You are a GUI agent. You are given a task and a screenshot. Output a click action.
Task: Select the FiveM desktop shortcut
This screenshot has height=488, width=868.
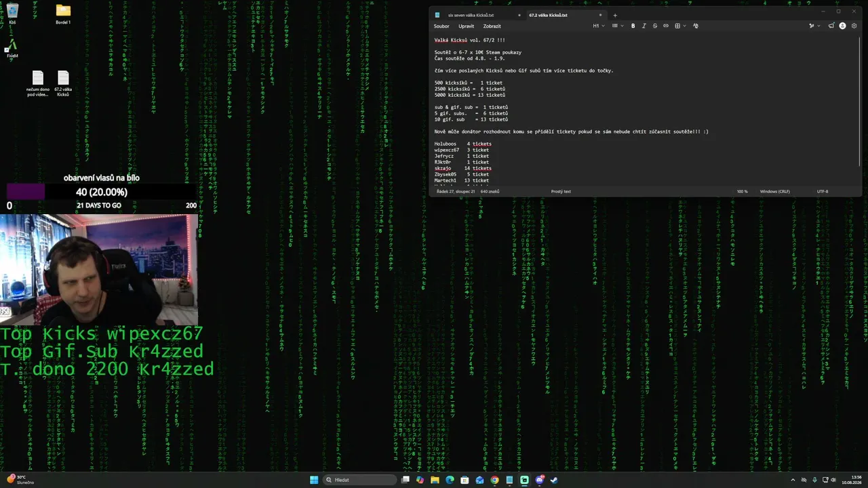click(x=12, y=48)
